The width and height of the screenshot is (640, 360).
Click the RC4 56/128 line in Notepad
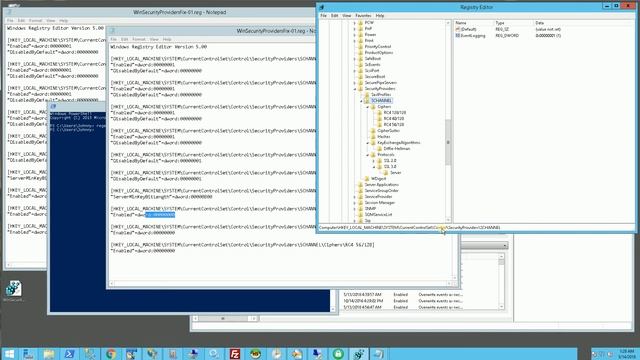(242, 245)
